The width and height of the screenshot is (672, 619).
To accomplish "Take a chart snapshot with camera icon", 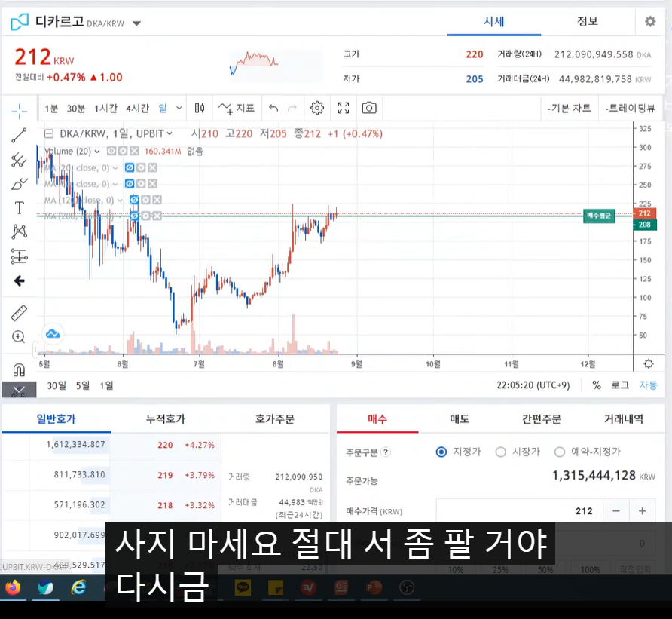I will click(x=369, y=108).
